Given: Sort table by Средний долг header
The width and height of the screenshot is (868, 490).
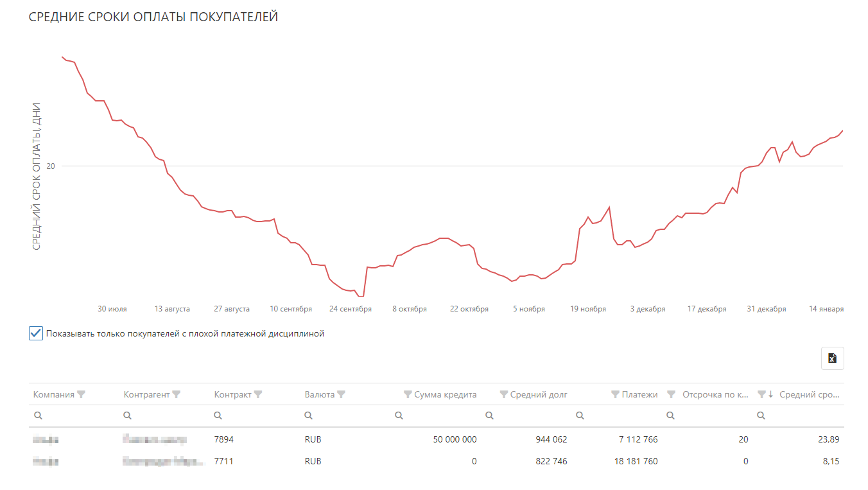Looking at the screenshot, I should (x=539, y=394).
